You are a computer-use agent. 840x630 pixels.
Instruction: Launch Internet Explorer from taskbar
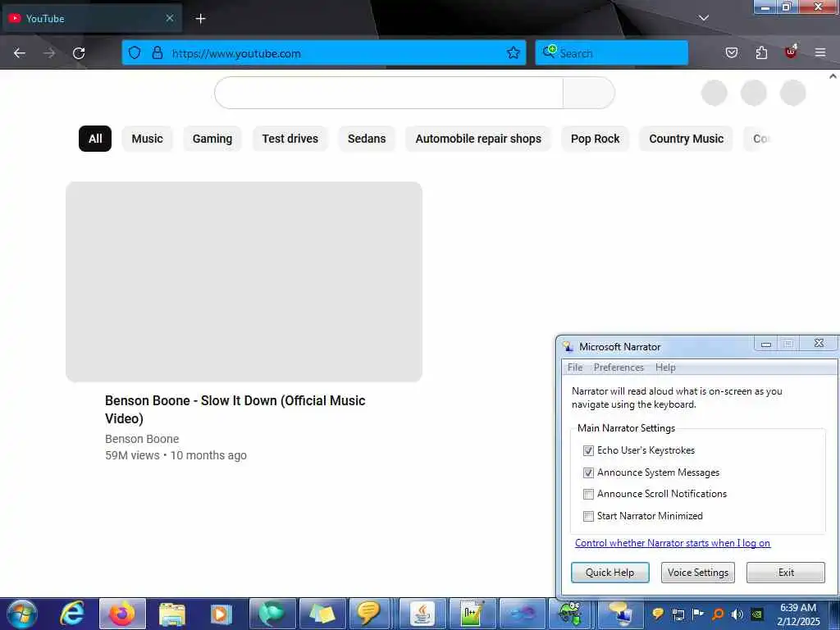72,614
